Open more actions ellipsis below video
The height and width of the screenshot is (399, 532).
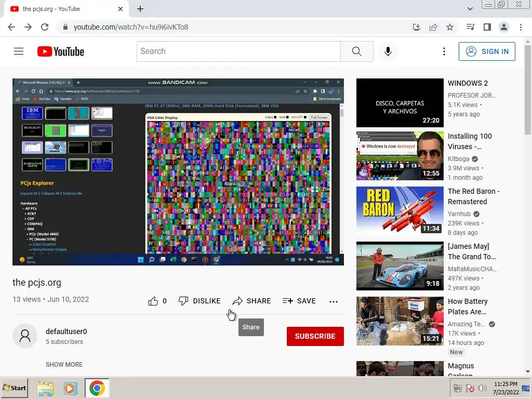point(333,301)
